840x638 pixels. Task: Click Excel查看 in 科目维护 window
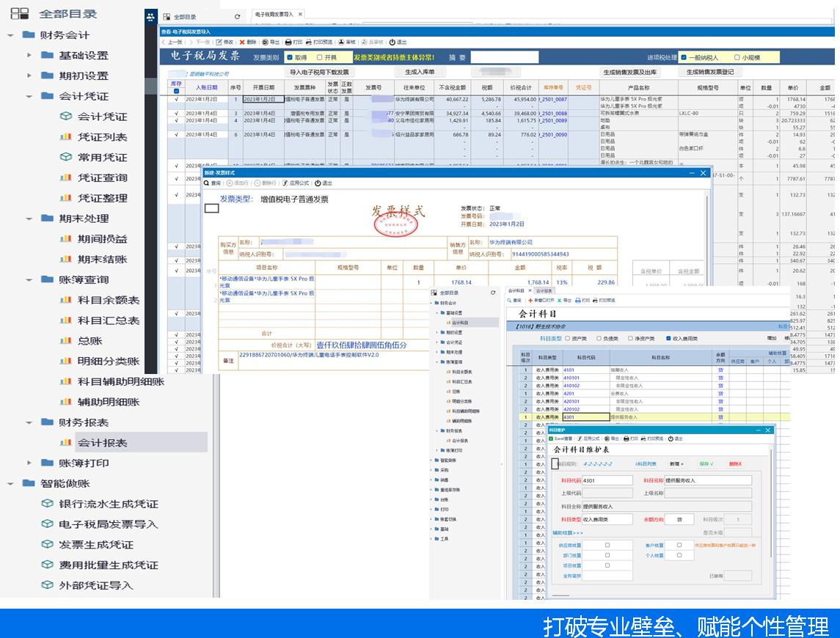tap(561, 439)
